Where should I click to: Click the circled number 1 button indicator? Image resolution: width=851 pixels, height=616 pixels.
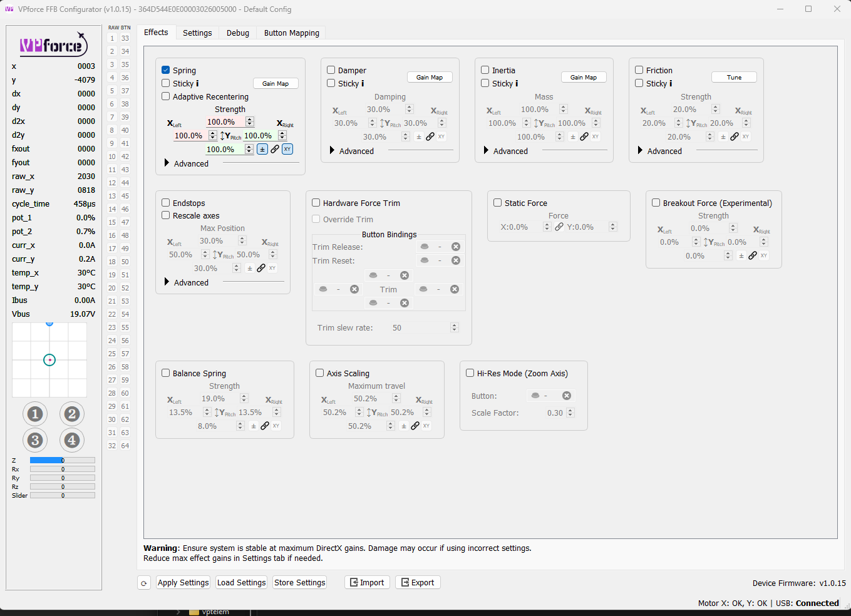point(35,414)
